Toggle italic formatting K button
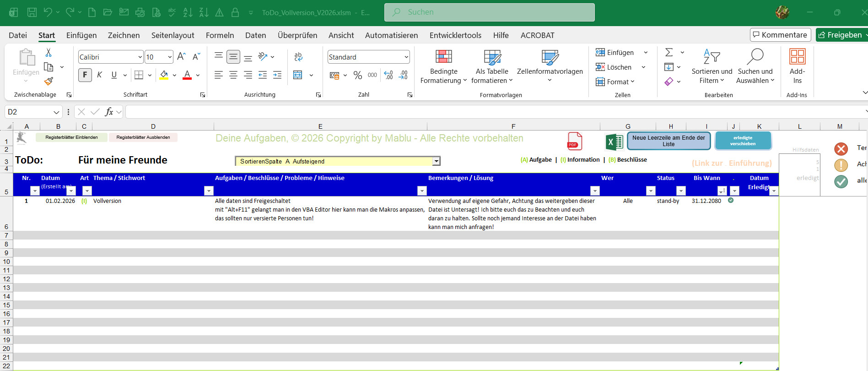Screen dimensions: 868x371 99,75
